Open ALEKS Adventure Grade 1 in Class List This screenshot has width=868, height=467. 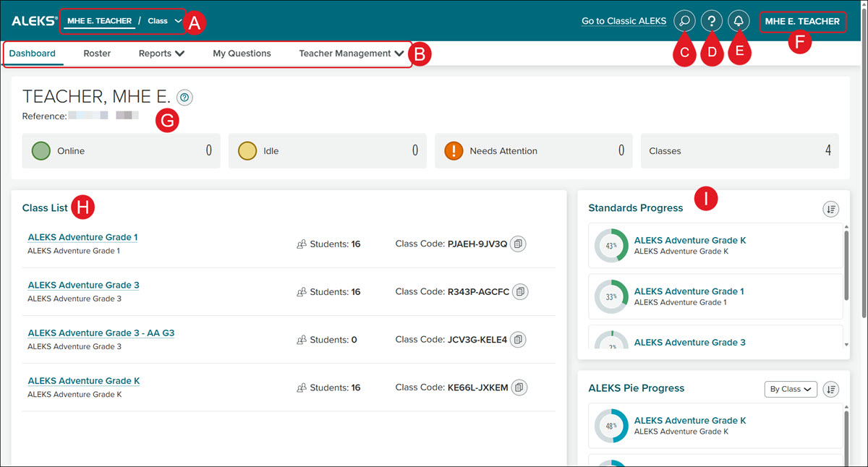click(82, 237)
